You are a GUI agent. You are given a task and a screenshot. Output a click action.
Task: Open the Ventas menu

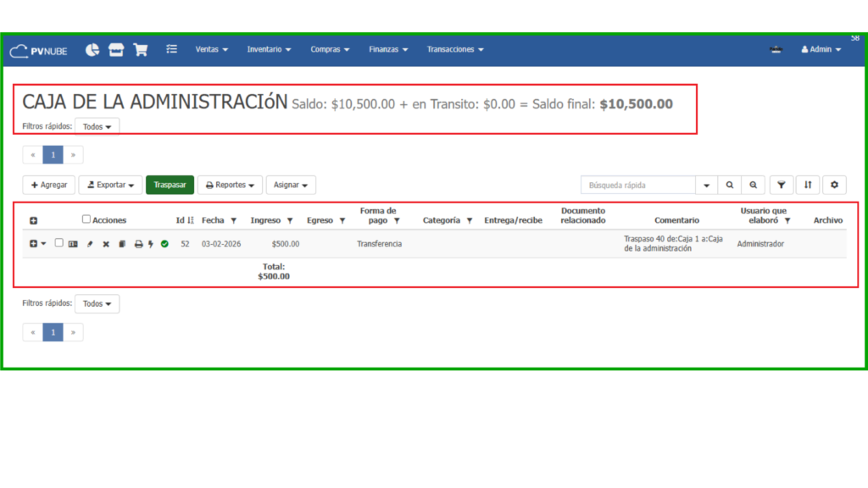tap(211, 50)
